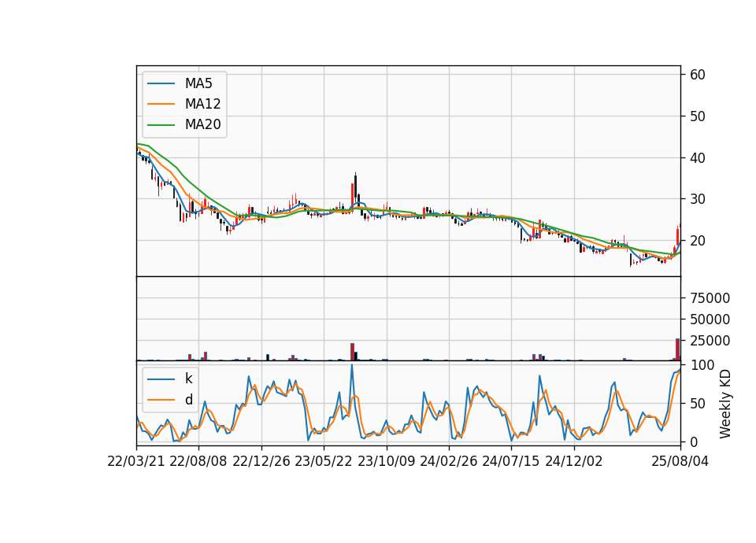Click the price axis value 60
756x543 pixels.
tap(698, 75)
